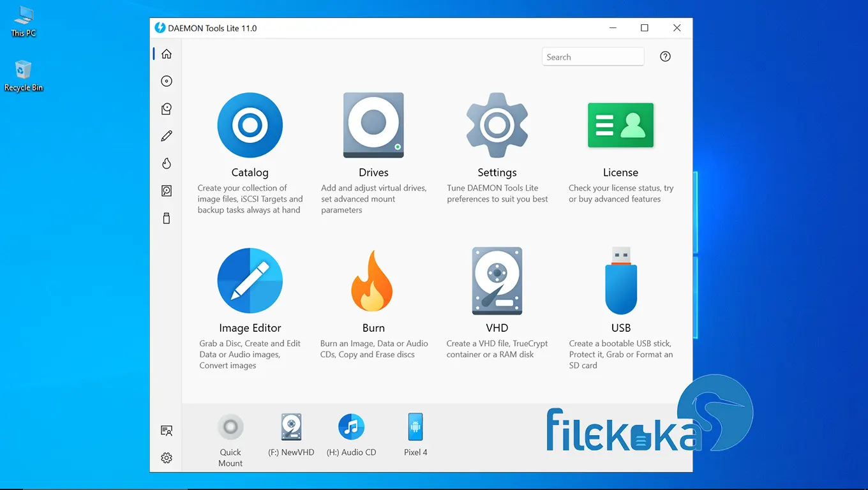Open the pencil Image Editor sidebar icon
Screen dimensions: 868x490
[167, 136]
